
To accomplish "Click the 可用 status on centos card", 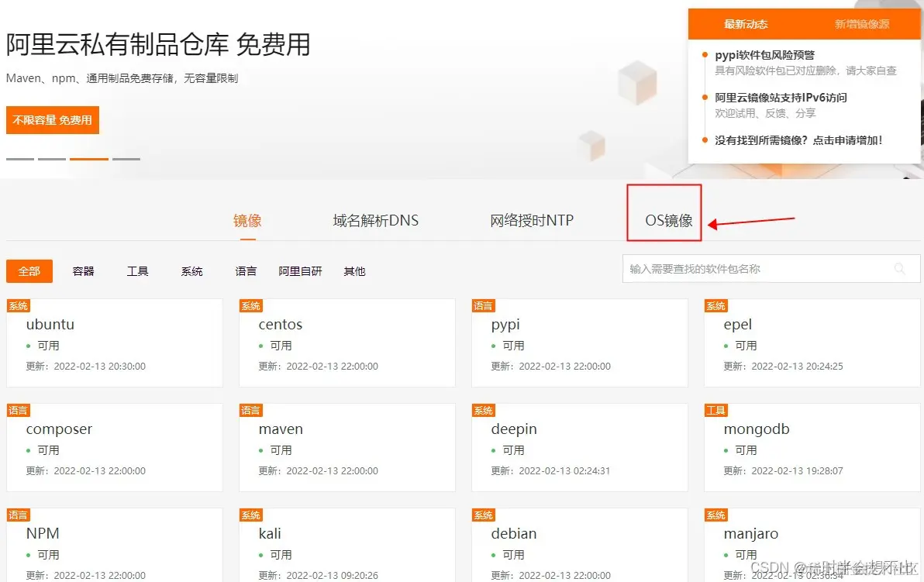I will point(281,346).
